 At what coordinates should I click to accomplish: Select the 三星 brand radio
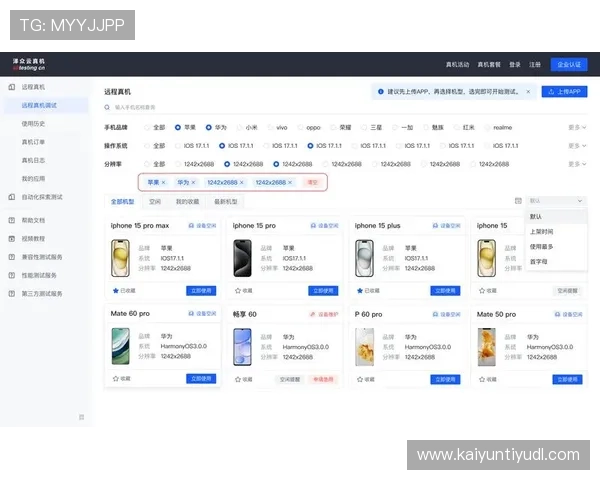364,127
